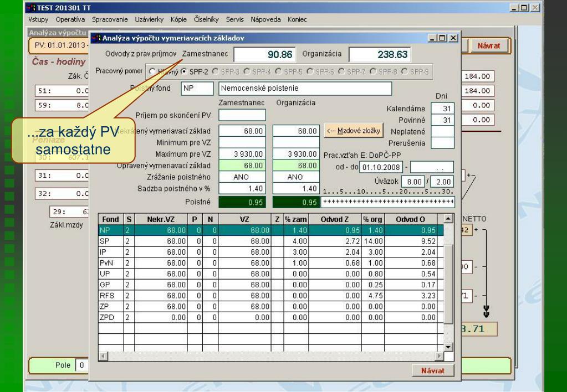Viewport: 567px width, 392px height.
Task: Click the Poistný fond code field NP
Action: pyautogui.click(x=197, y=89)
